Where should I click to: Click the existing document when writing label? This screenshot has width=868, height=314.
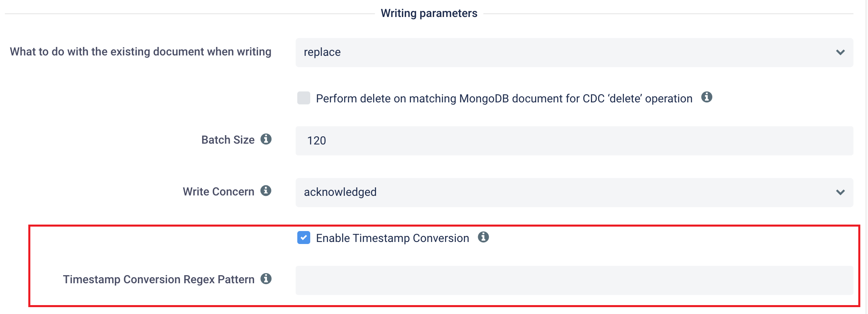(141, 52)
